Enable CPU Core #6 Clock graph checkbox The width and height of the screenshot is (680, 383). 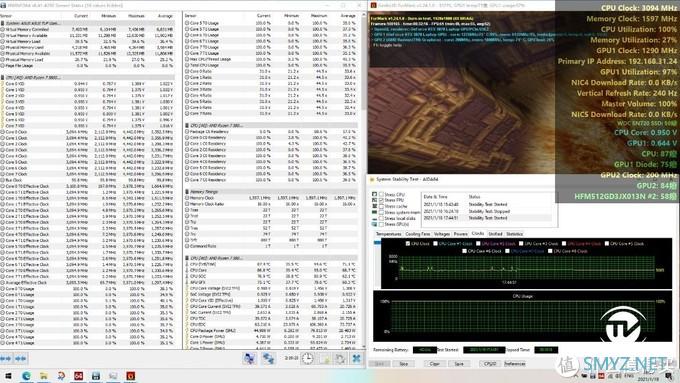click(464, 251)
